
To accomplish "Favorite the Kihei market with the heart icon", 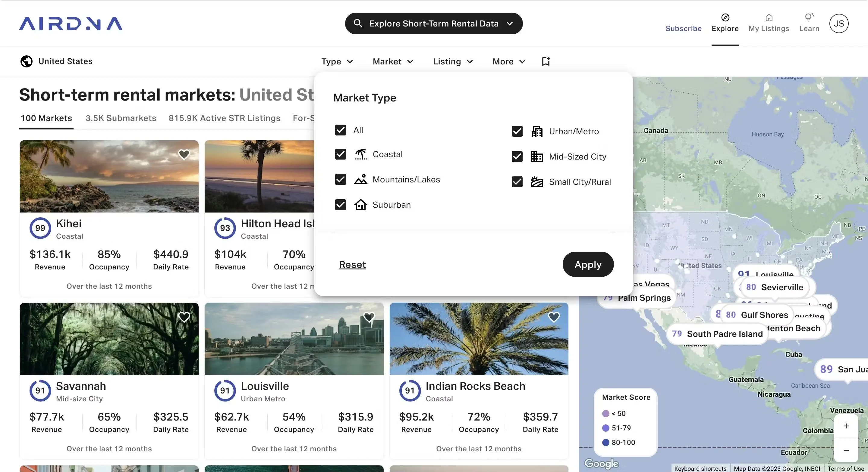I will coord(184,154).
